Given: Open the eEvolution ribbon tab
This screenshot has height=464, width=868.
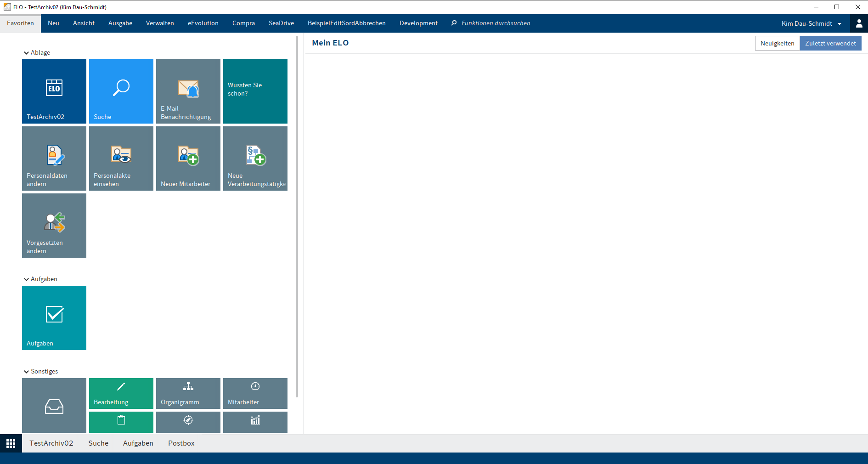Looking at the screenshot, I should (203, 23).
